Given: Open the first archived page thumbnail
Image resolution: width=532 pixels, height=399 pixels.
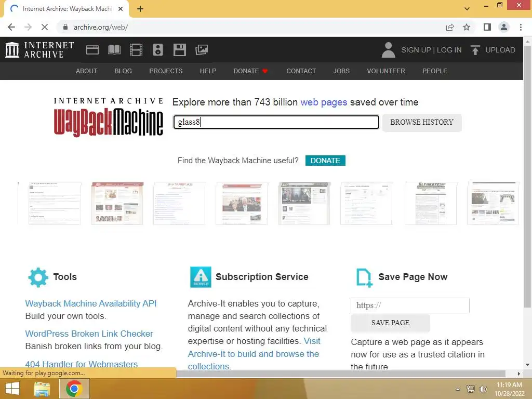Looking at the screenshot, I should (55, 203).
